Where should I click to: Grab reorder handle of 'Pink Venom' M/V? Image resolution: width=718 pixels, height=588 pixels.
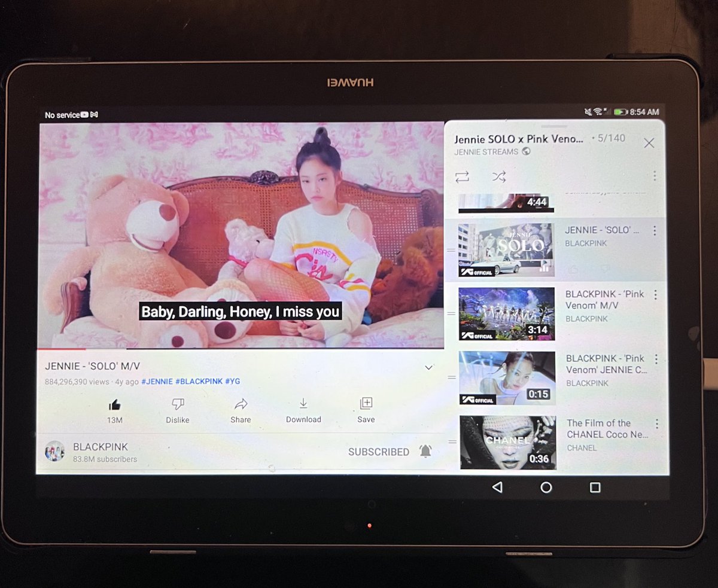point(452,313)
